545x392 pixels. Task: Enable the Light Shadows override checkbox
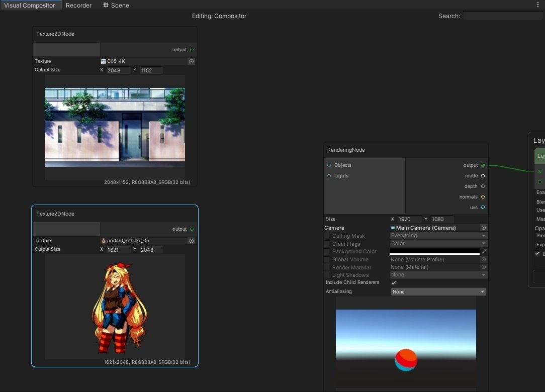[327, 275]
